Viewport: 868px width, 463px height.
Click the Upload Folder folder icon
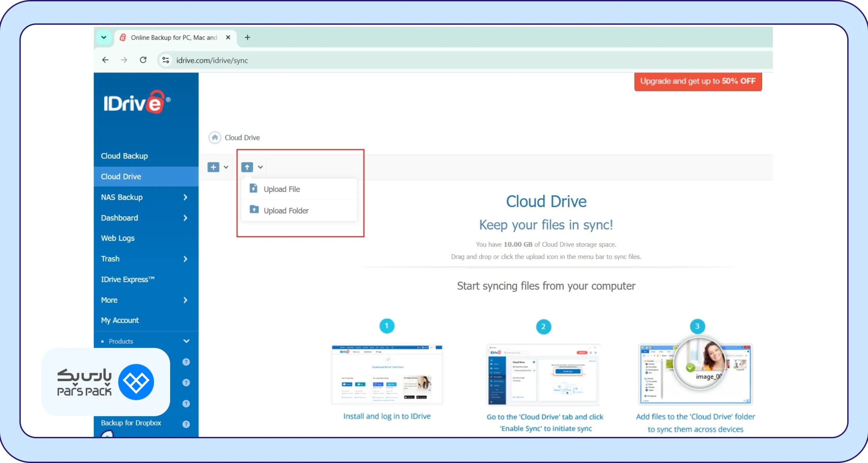click(254, 209)
